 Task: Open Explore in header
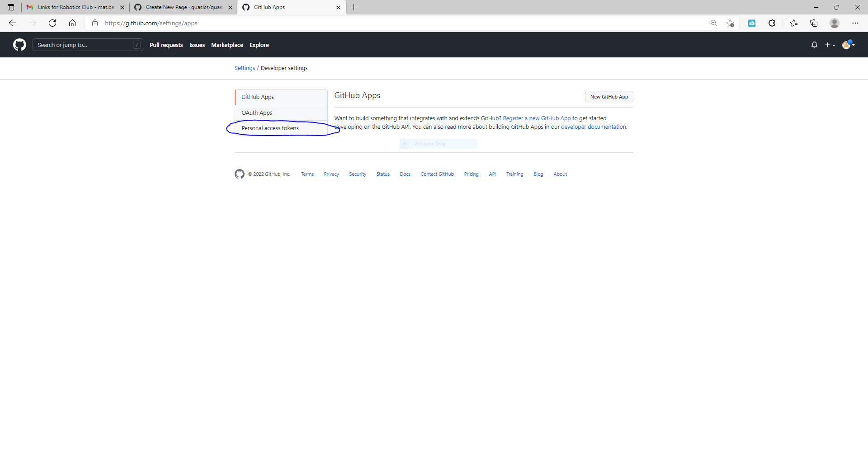pyautogui.click(x=259, y=45)
